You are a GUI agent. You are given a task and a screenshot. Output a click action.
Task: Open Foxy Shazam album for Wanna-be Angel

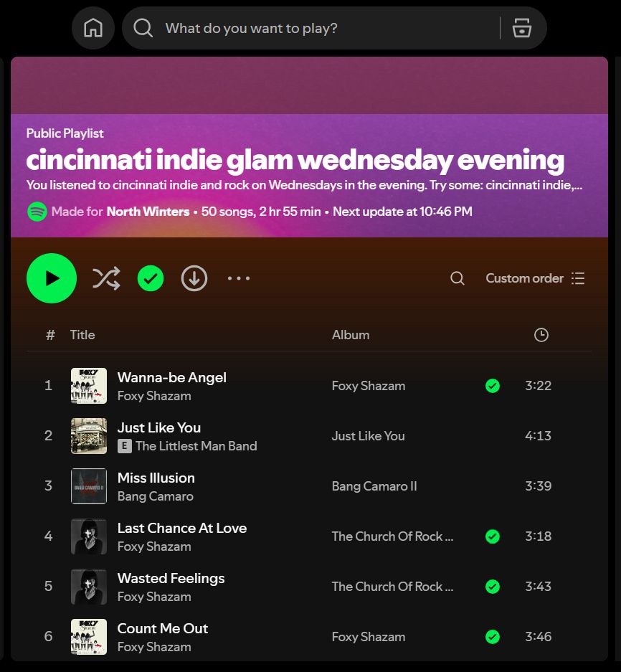pyautogui.click(x=369, y=386)
